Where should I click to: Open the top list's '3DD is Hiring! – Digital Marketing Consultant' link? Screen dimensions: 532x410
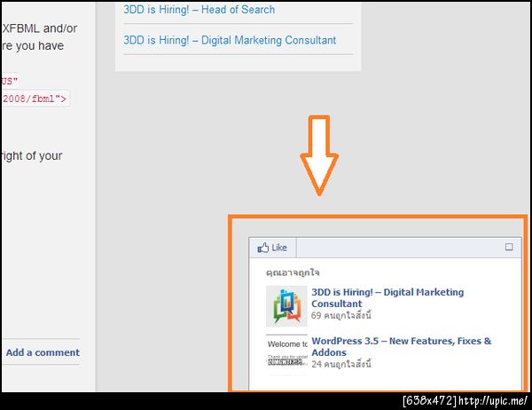tap(230, 40)
